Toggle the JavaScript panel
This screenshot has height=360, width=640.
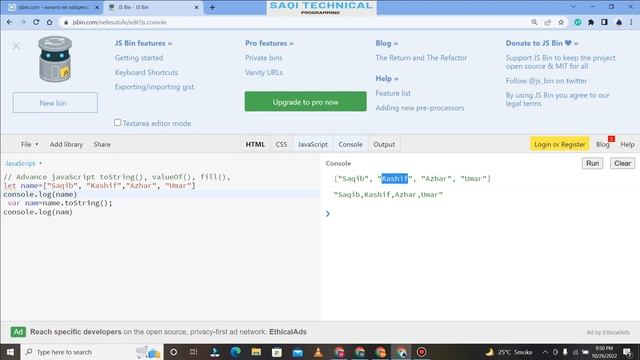[x=313, y=144]
